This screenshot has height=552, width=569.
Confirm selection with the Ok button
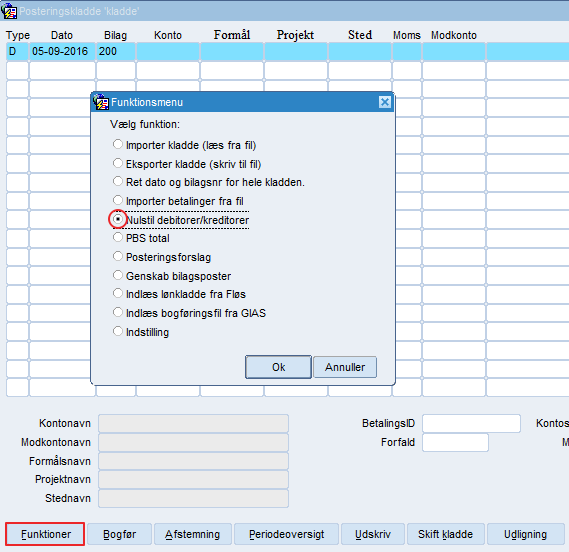pyautogui.click(x=278, y=367)
